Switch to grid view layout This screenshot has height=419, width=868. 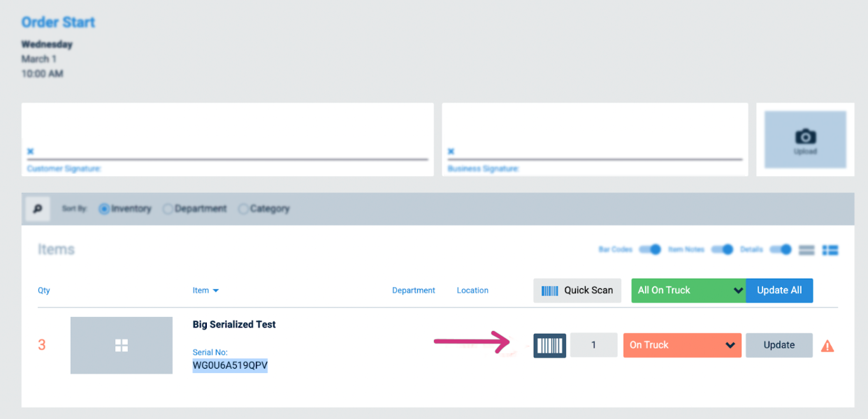coord(830,249)
